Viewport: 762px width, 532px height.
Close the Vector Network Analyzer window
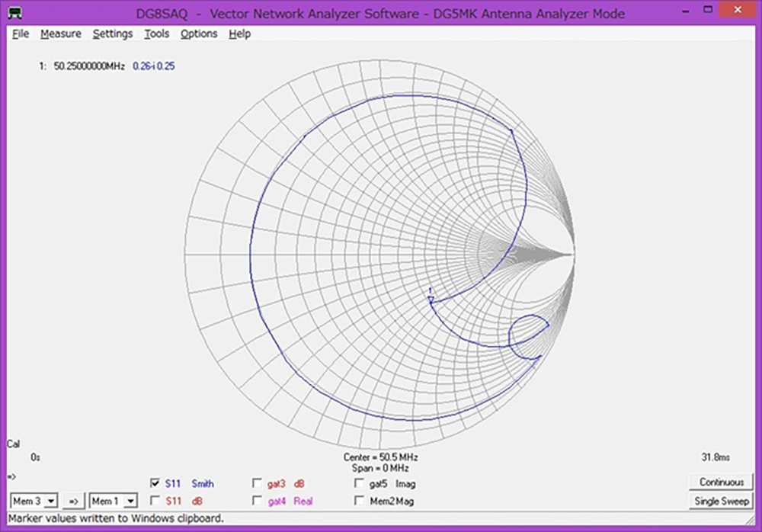[x=737, y=10]
